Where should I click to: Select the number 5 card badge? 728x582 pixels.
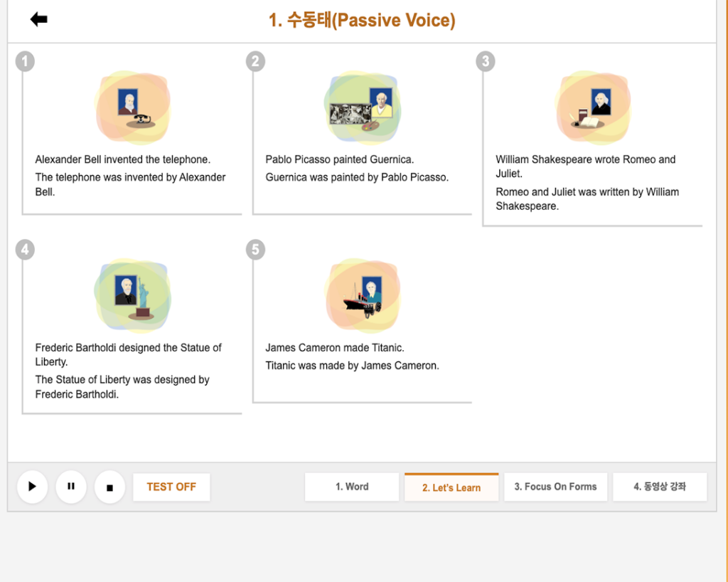tap(255, 249)
